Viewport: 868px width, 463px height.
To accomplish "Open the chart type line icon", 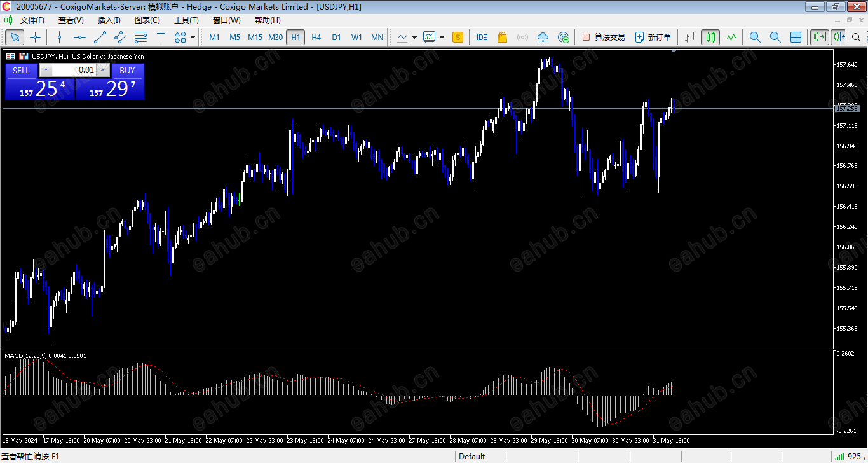I will click(x=402, y=37).
